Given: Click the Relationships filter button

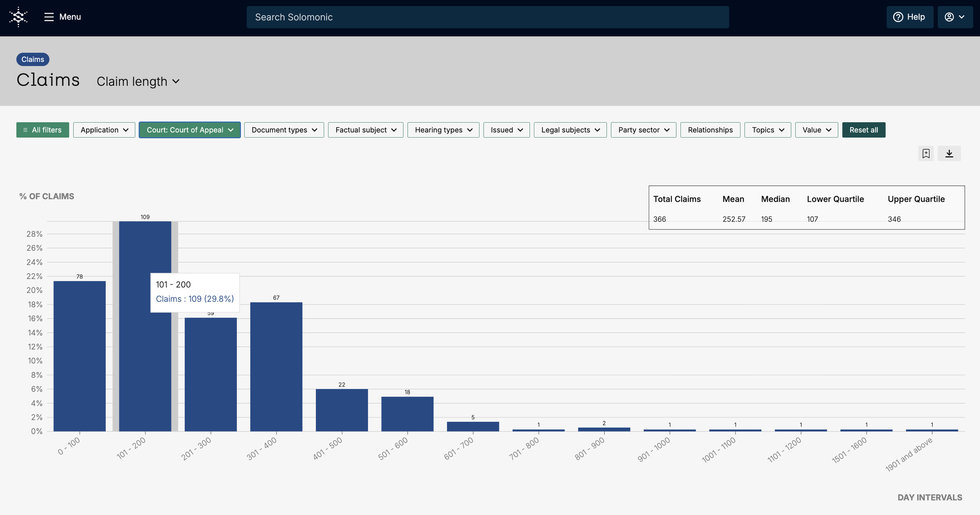Looking at the screenshot, I should click(x=710, y=130).
